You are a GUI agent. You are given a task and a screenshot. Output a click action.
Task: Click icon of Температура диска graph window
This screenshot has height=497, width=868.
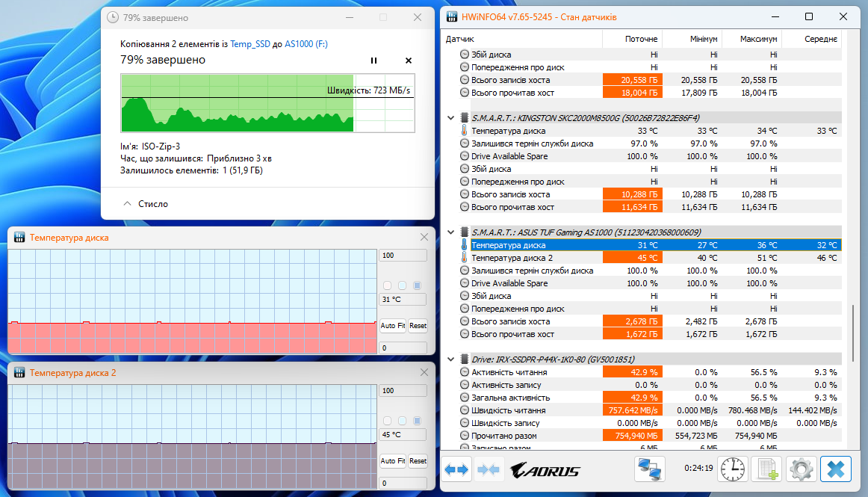coord(19,237)
